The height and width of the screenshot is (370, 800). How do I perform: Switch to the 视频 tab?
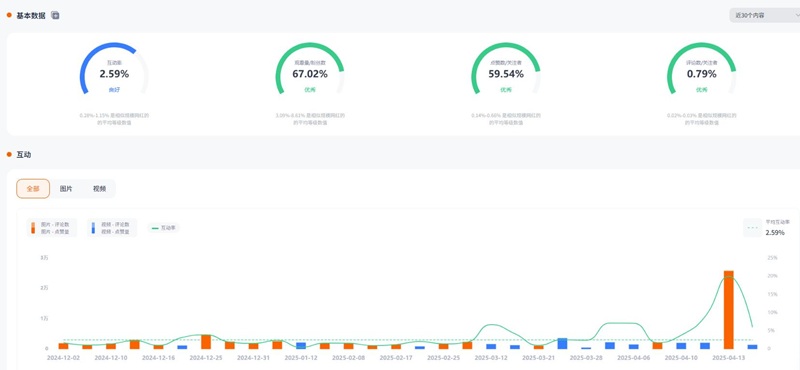tap(99, 188)
